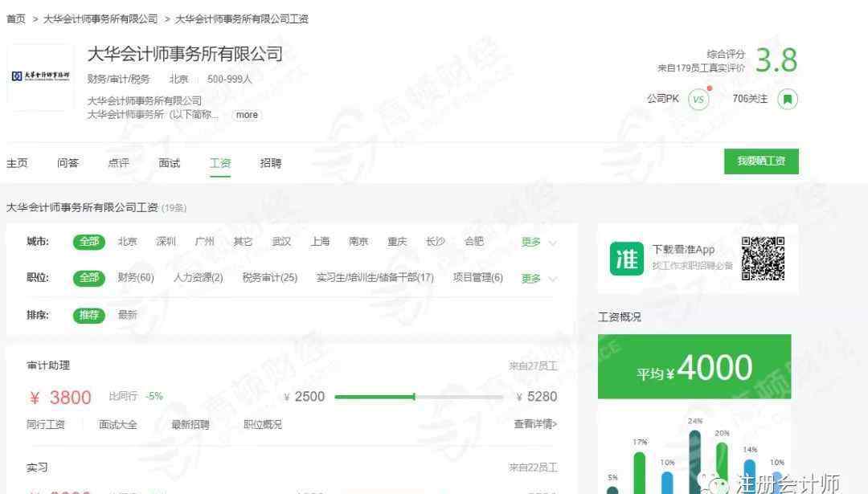
Task: Filter by position 税务审计(25)
Action: (x=269, y=278)
